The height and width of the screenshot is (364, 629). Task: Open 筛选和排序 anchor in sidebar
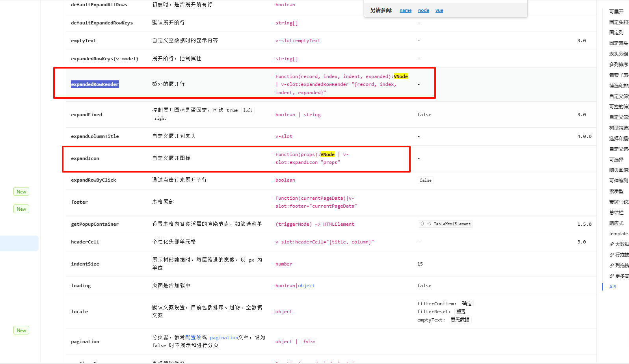(619, 86)
